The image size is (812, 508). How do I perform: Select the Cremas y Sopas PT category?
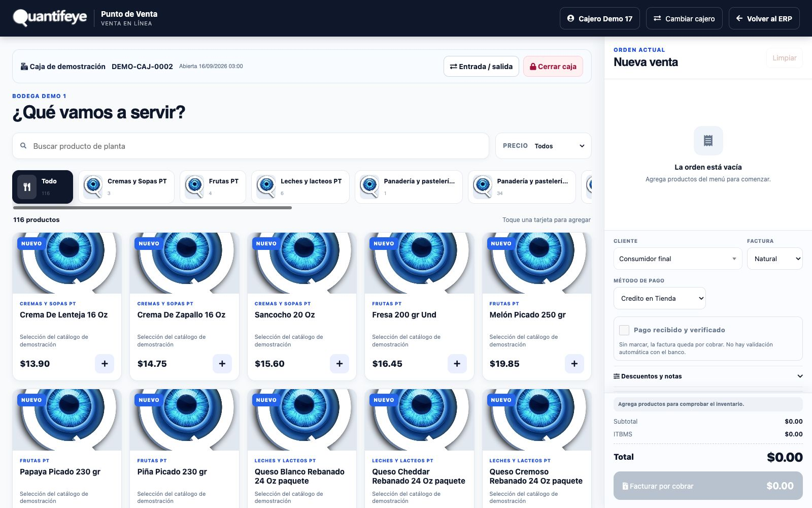coord(126,187)
